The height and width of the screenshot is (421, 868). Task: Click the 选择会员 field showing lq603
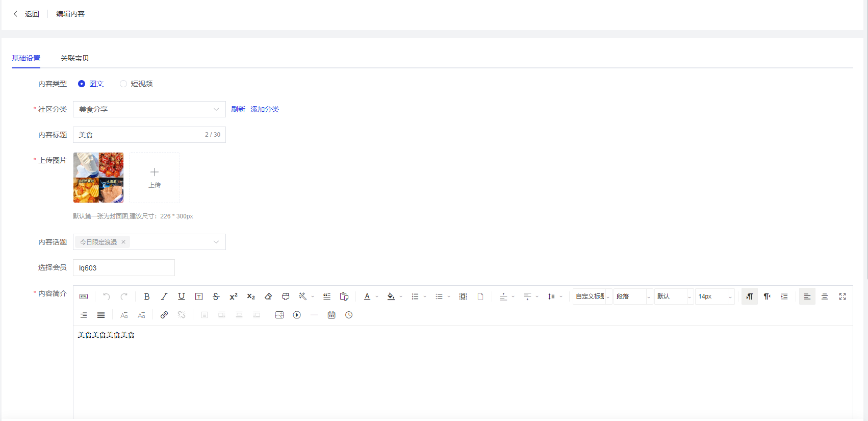point(124,267)
